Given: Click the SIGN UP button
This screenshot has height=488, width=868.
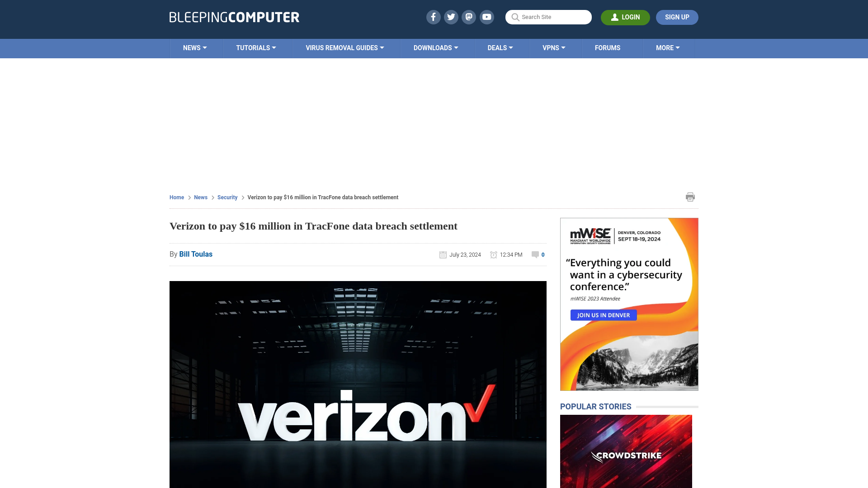Looking at the screenshot, I should click(x=677, y=17).
